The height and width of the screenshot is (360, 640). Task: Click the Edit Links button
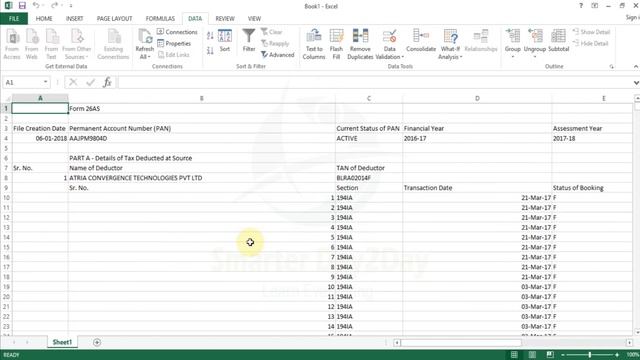point(173,55)
